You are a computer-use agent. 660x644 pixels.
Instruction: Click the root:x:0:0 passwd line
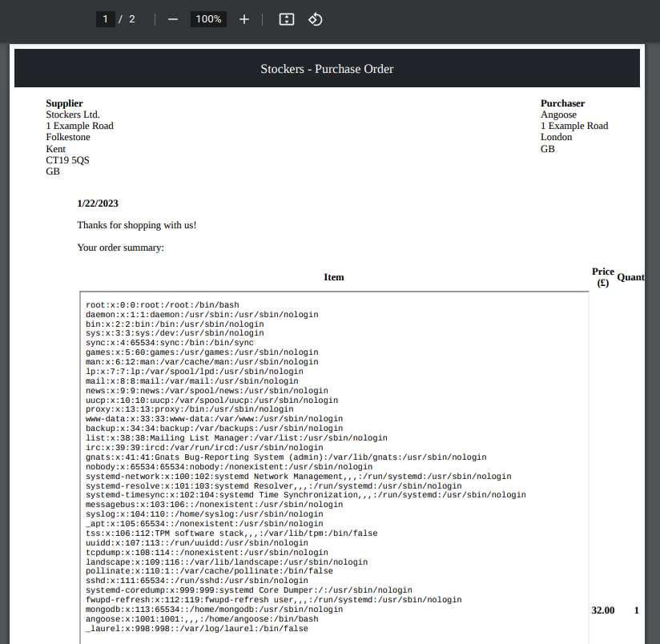point(162,304)
